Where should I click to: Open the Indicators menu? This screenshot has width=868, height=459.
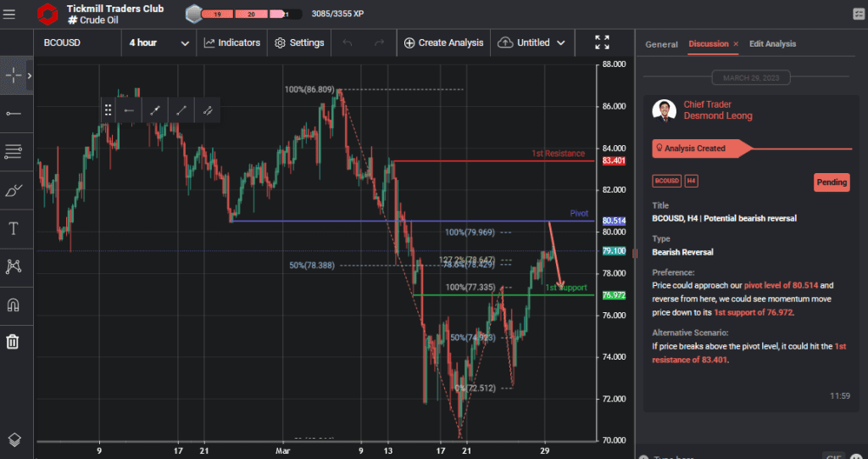tap(232, 42)
